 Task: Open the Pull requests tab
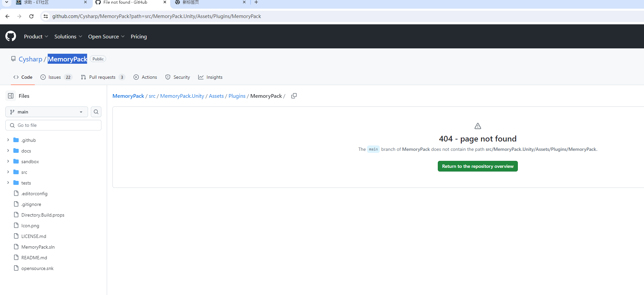pyautogui.click(x=103, y=77)
